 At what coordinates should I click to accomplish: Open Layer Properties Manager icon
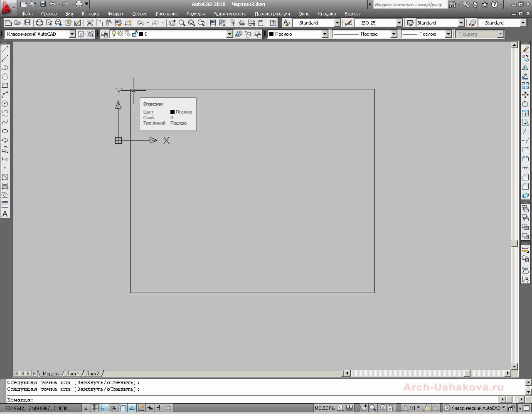click(x=104, y=34)
